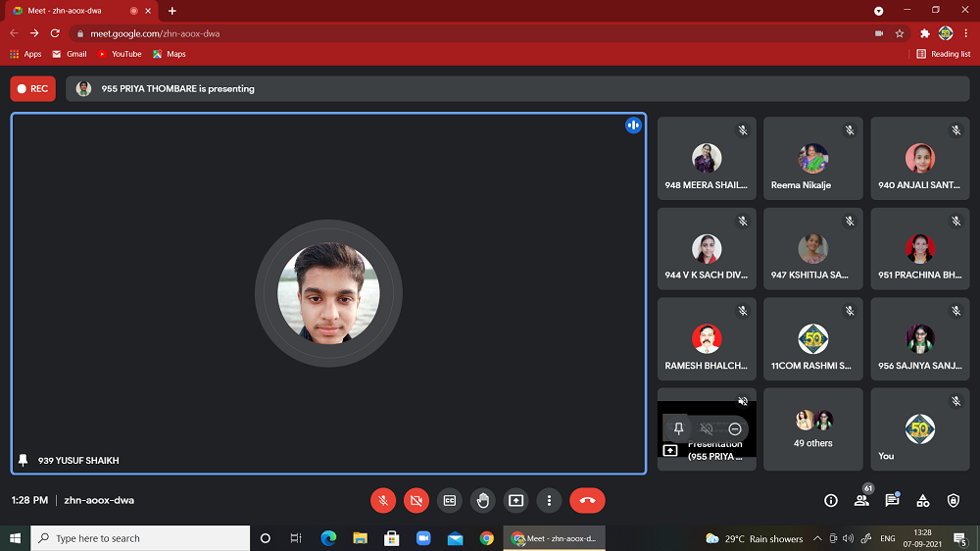This screenshot has height=551, width=980.
Task: Remove the Presentation tile with the minus icon
Action: (x=735, y=429)
